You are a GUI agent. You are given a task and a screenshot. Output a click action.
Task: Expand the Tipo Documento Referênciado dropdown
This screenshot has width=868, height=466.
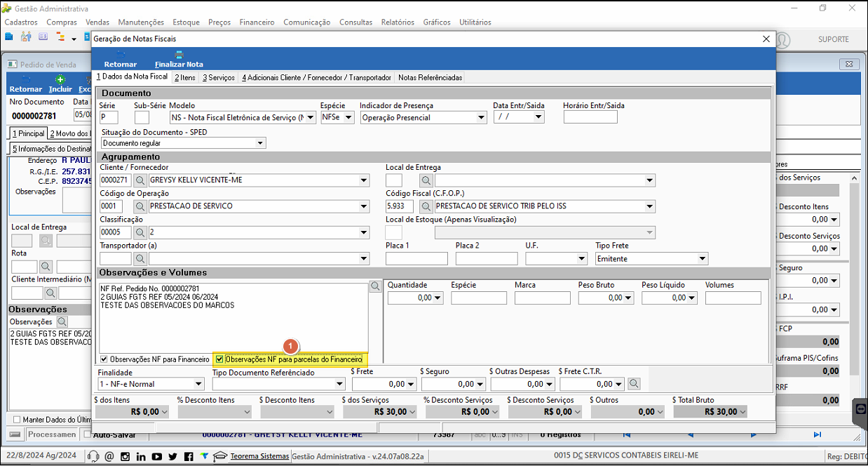pyautogui.click(x=340, y=384)
